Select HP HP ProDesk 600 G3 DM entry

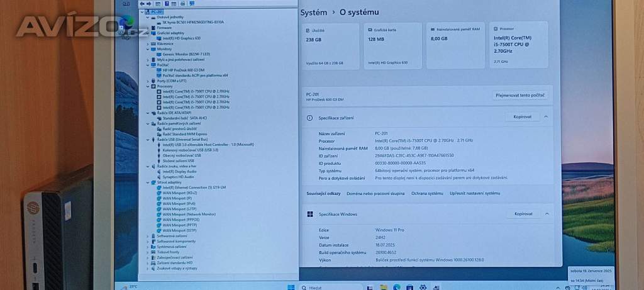tap(180, 70)
